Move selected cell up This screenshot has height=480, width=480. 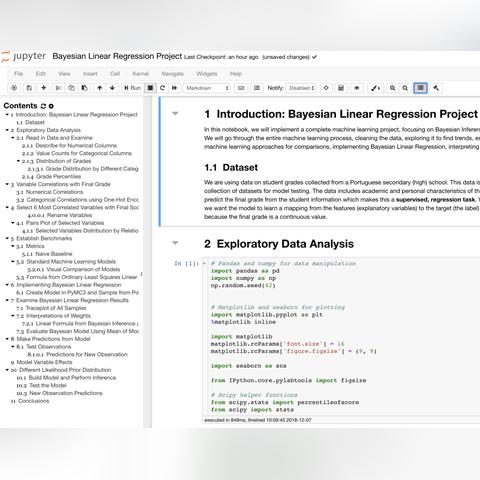pyautogui.click(x=100, y=88)
